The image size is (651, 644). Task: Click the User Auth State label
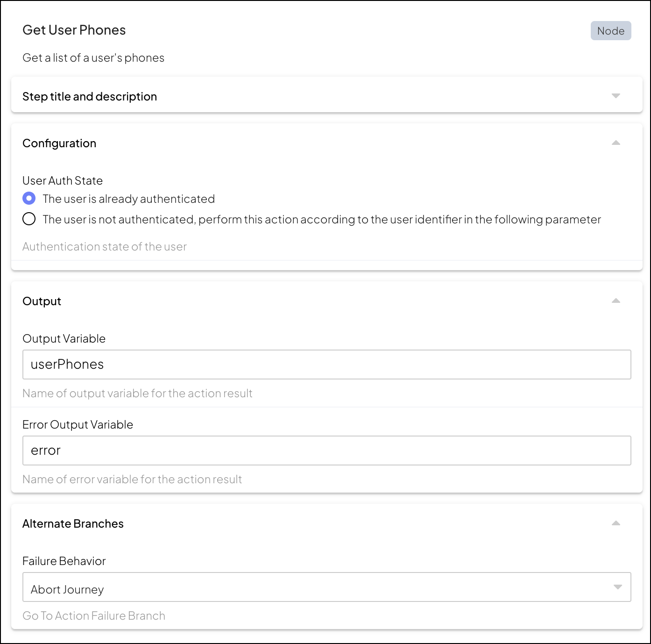coord(63,181)
